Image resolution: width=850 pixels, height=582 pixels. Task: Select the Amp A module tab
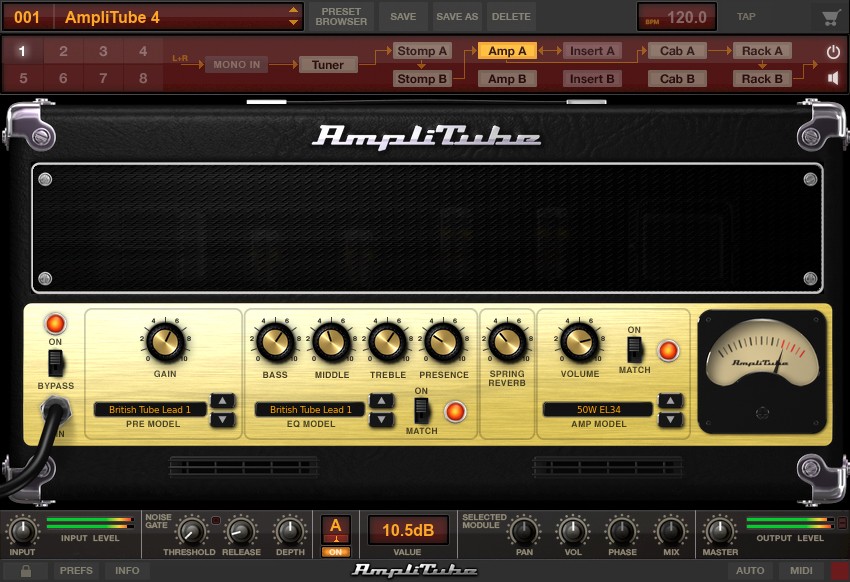click(x=507, y=50)
